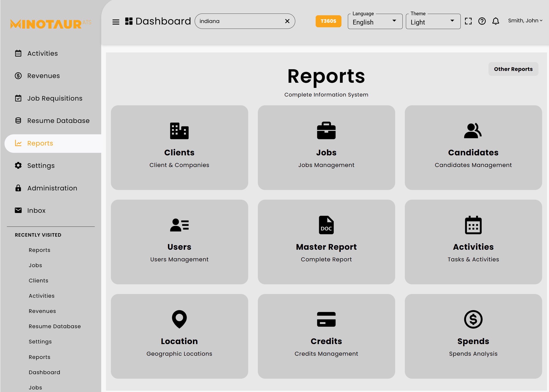
Task: Click the Master Report DOC icon
Action: click(x=326, y=225)
